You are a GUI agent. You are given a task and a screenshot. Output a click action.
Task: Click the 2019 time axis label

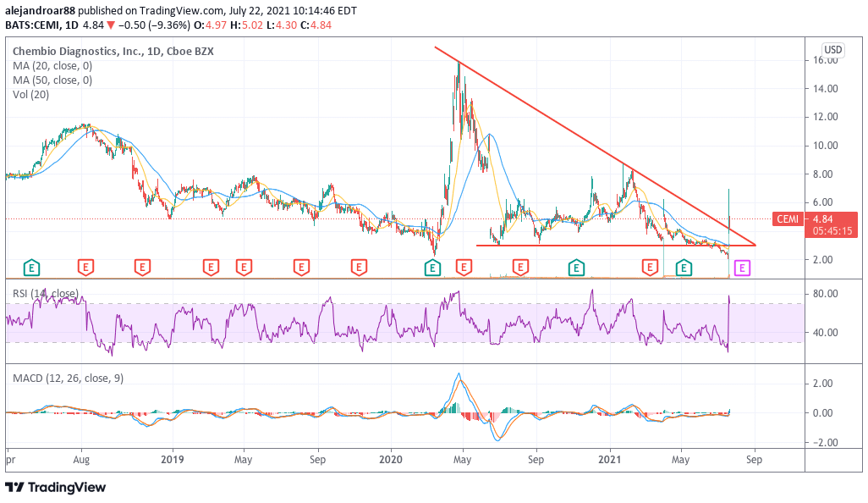point(172,460)
